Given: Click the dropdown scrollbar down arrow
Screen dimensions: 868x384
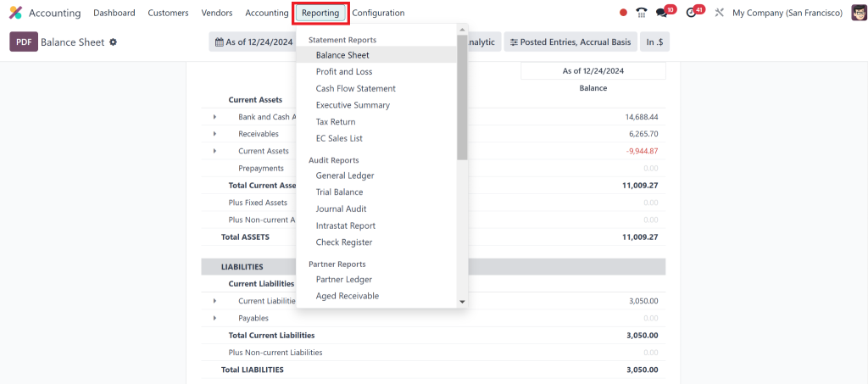Looking at the screenshot, I should pos(462,302).
